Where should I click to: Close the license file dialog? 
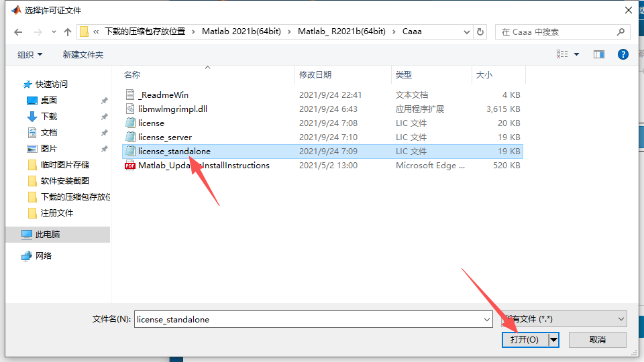pos(629,10)
